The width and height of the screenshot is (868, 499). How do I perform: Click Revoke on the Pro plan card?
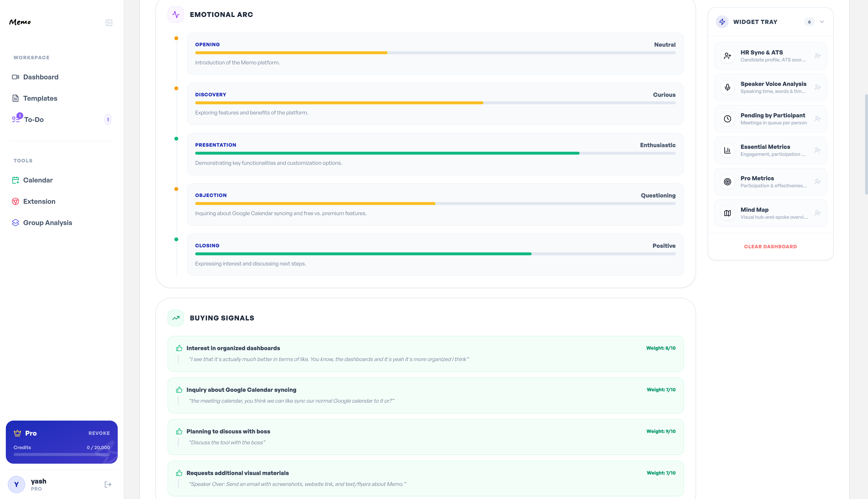pyautogui.click(x=99, y=433)
